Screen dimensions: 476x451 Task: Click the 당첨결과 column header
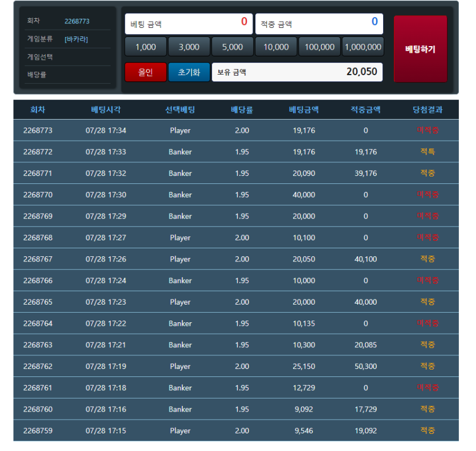coord(428,109)
